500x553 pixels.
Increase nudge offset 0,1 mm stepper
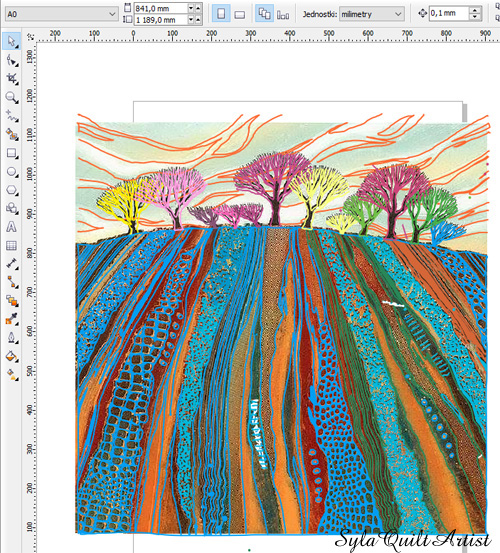(475, 10)
